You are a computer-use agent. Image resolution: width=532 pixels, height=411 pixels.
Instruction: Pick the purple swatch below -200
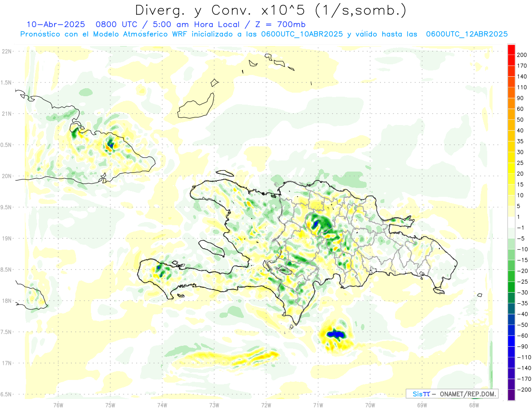click(511, 395)
